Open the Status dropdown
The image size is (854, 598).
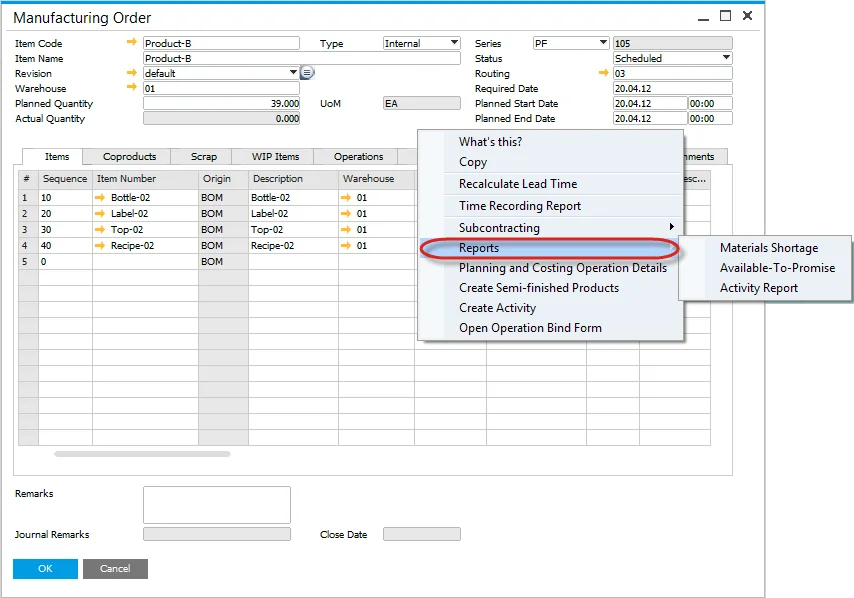726,58
